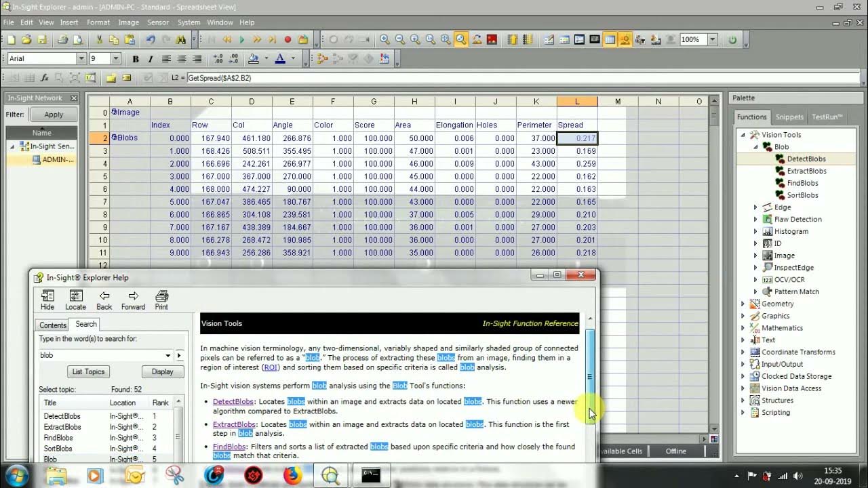Click the Undo arrow icon
Screen dimensions: 868x488
coord(151,40)
